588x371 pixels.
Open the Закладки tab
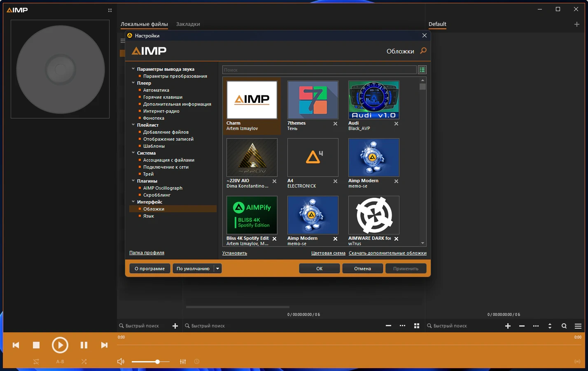click(x=188, y=24)
